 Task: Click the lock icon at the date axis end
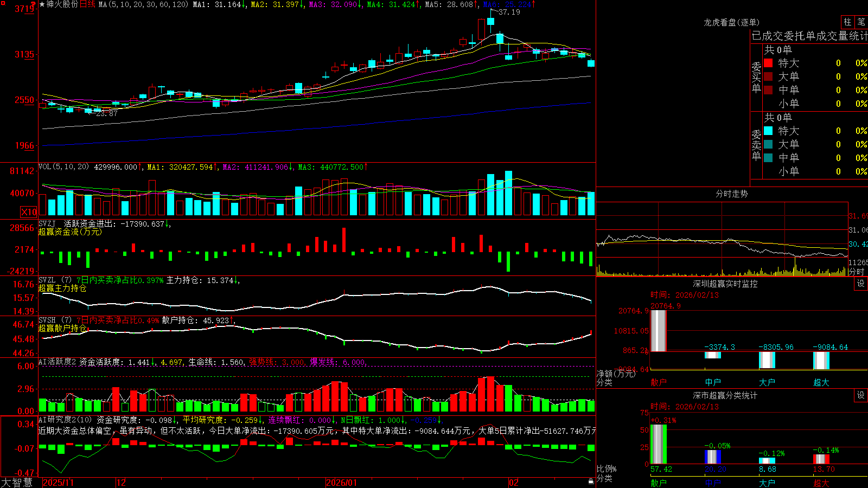591,481
